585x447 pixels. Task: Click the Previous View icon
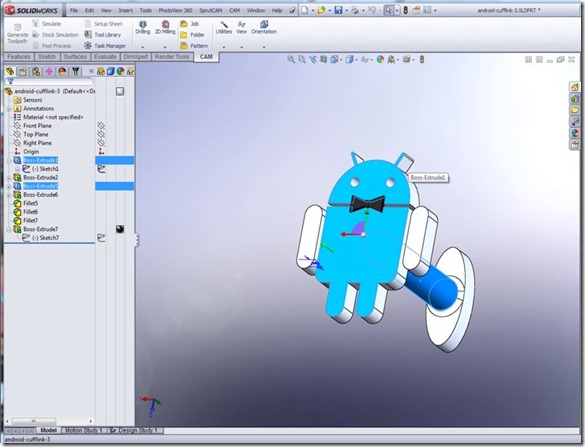pyautogui.click(x=313, y=59)
